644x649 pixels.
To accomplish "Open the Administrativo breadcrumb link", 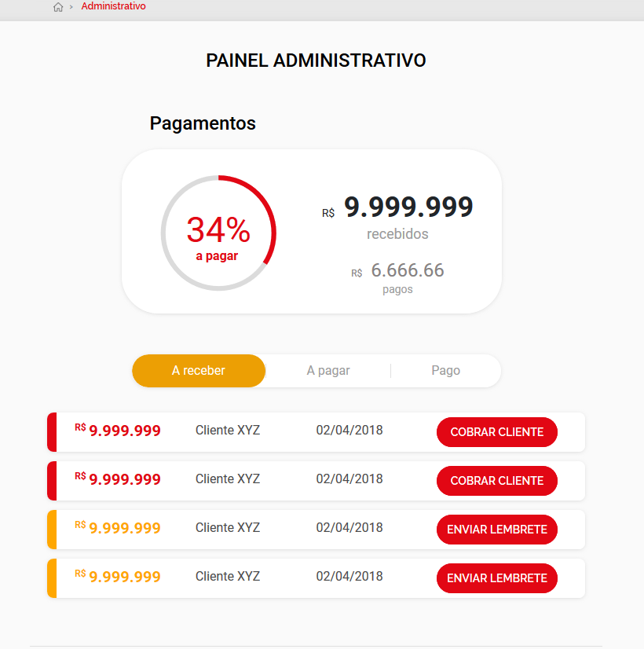I will 113,6.
